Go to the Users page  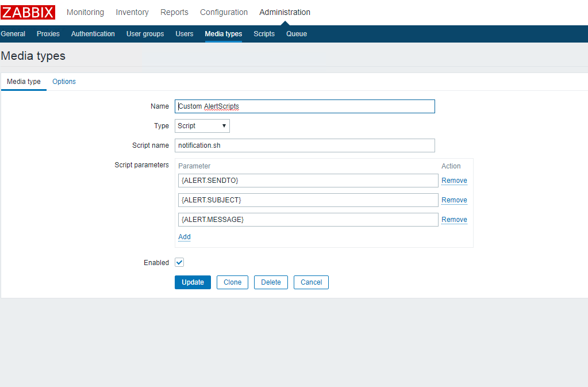point(184,34)
